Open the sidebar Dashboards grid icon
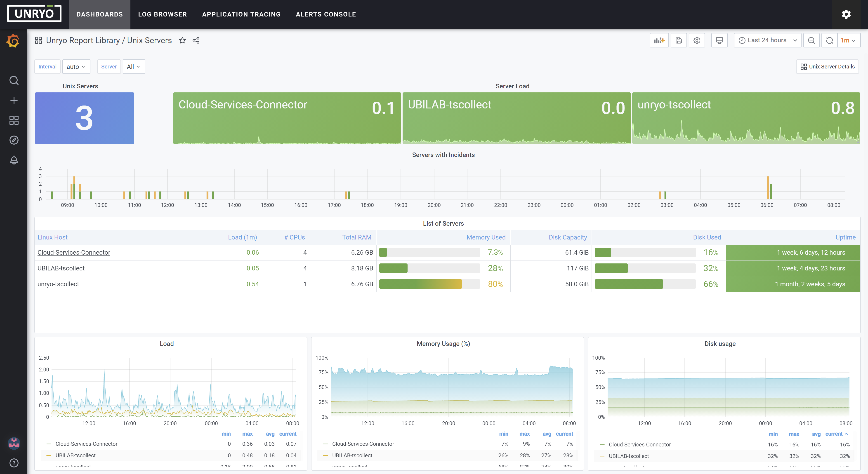The height and width of the screenshot is (474, 868). 14,120
